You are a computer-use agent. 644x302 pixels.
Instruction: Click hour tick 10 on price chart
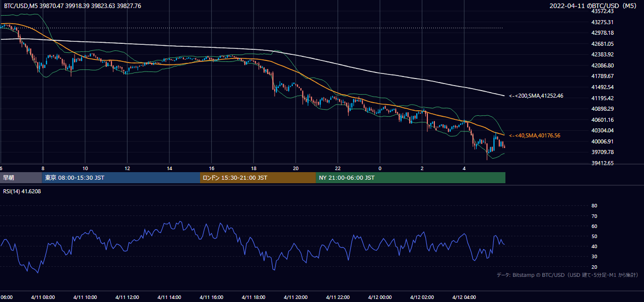click(x=85, y=168)
